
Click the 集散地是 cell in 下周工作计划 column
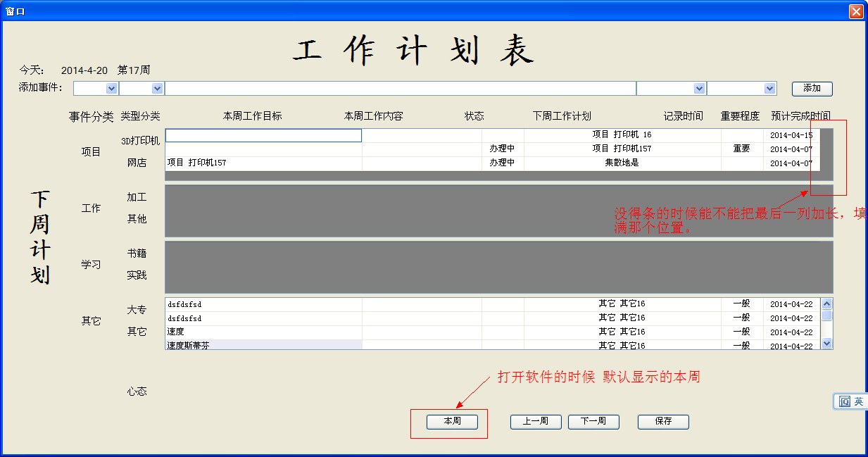pos(622,163)
